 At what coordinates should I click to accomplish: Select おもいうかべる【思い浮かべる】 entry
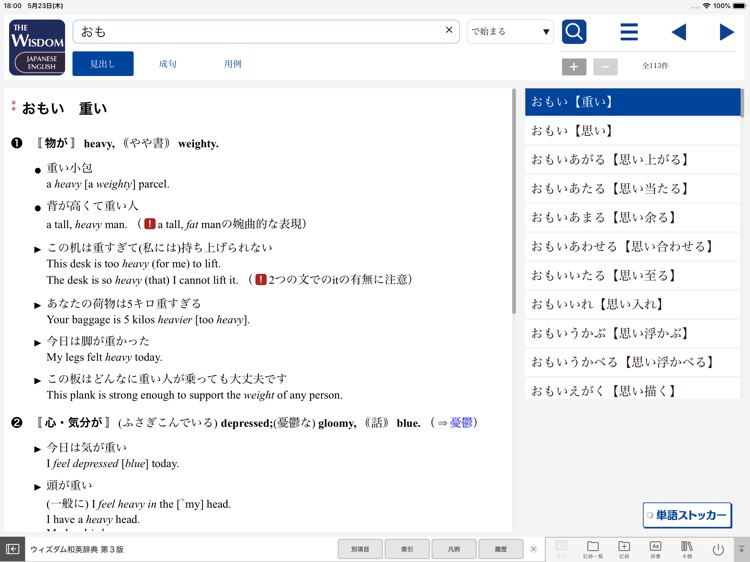click(632, 362)
